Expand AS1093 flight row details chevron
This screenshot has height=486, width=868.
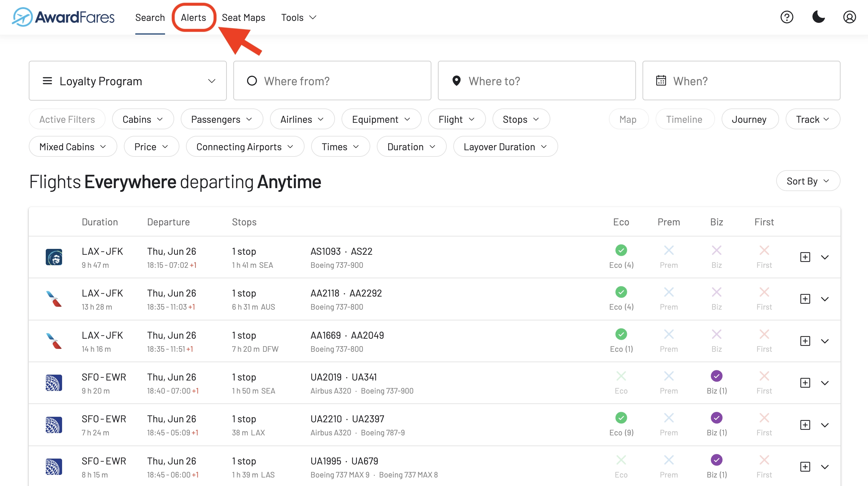click(x=825, y=257)
